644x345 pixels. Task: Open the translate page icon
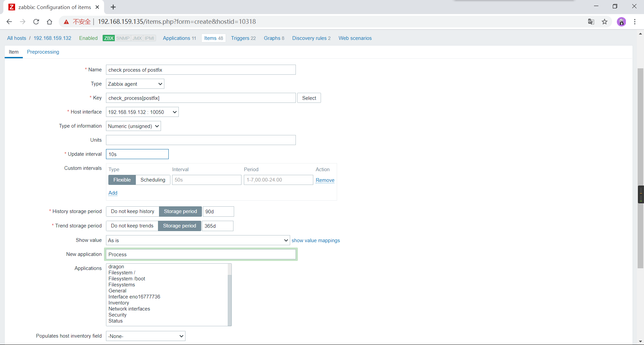click(x=591, y=22)
